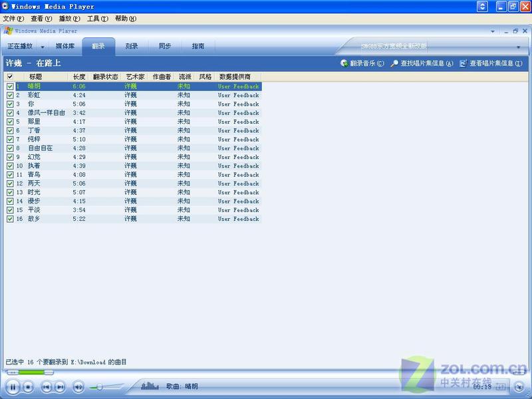The image size is (532, 399).
Task: Select the 翻录 tab
Action: (x=98, y=46)
